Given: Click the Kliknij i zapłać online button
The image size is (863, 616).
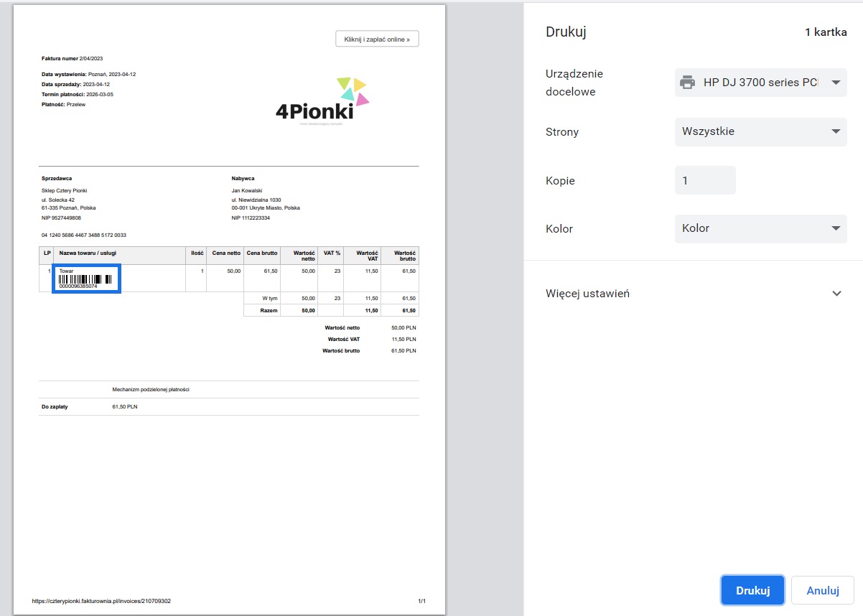Looking at the screenshot, I should 377,39.
